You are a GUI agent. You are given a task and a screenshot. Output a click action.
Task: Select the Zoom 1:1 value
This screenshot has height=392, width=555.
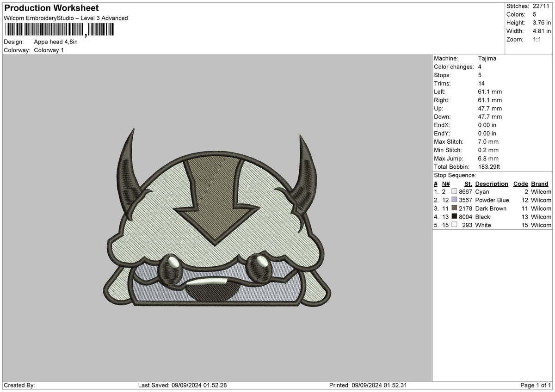[537, 39]
